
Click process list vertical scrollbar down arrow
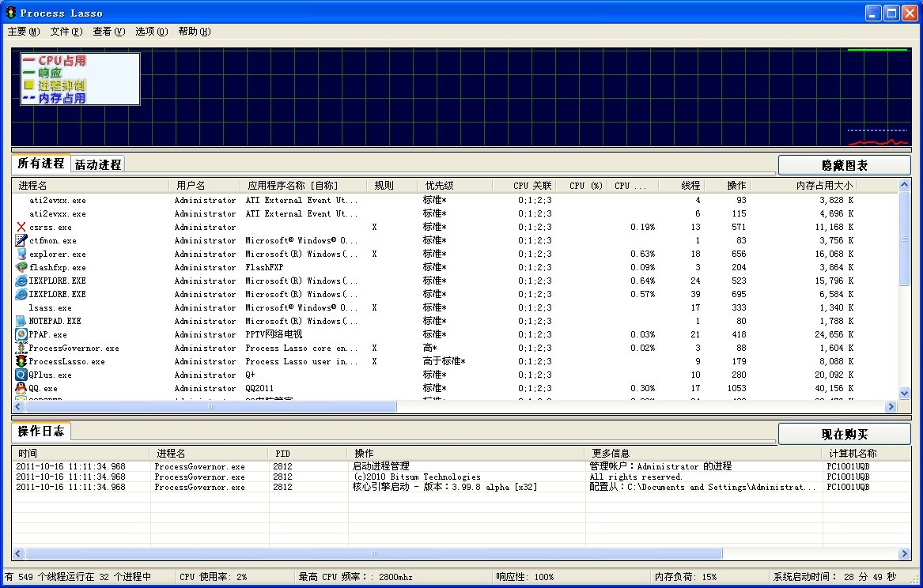click(x=905, y=394)
